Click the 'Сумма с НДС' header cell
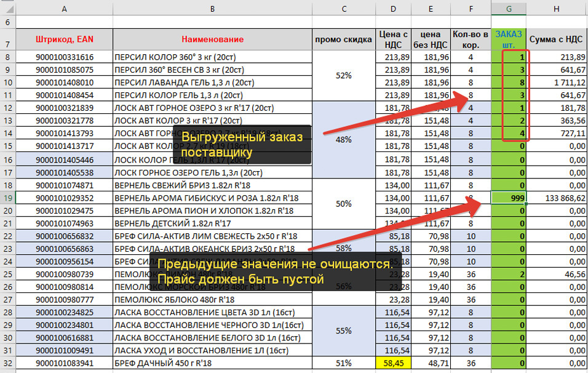This screenshot has width=588, height=373. (x=557, y=39)
